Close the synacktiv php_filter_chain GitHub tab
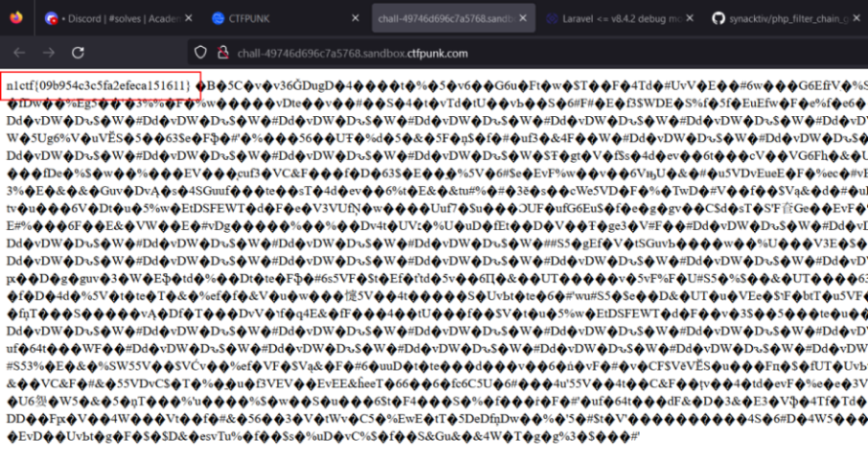868x463 pixels. click(857, 18)
